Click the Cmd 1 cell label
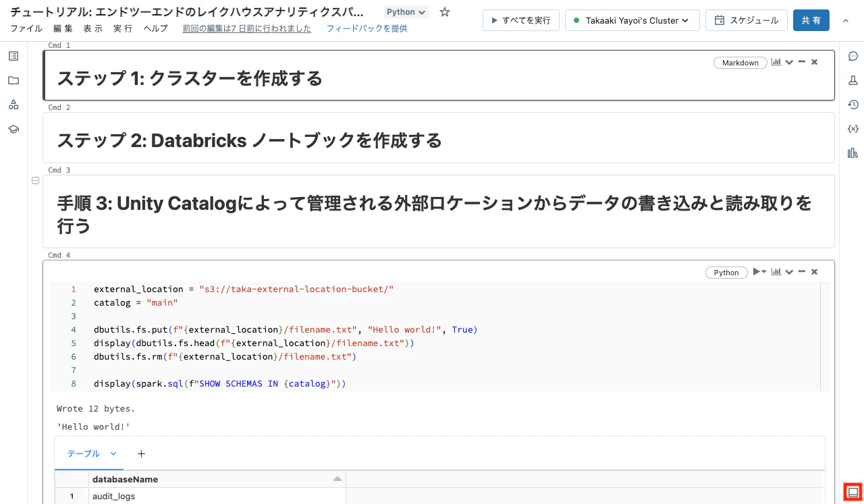Screen dimensions: 864x504 click(59, 45)
